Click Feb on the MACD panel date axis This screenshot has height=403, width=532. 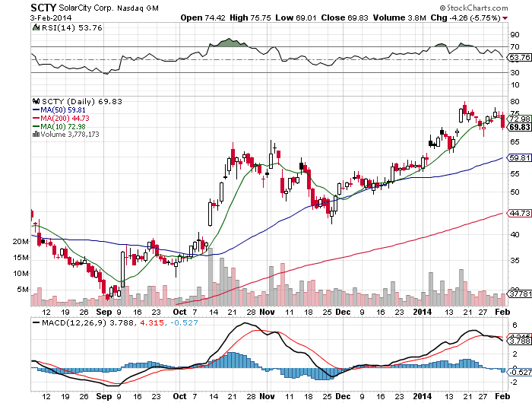[x=502, y=397]
